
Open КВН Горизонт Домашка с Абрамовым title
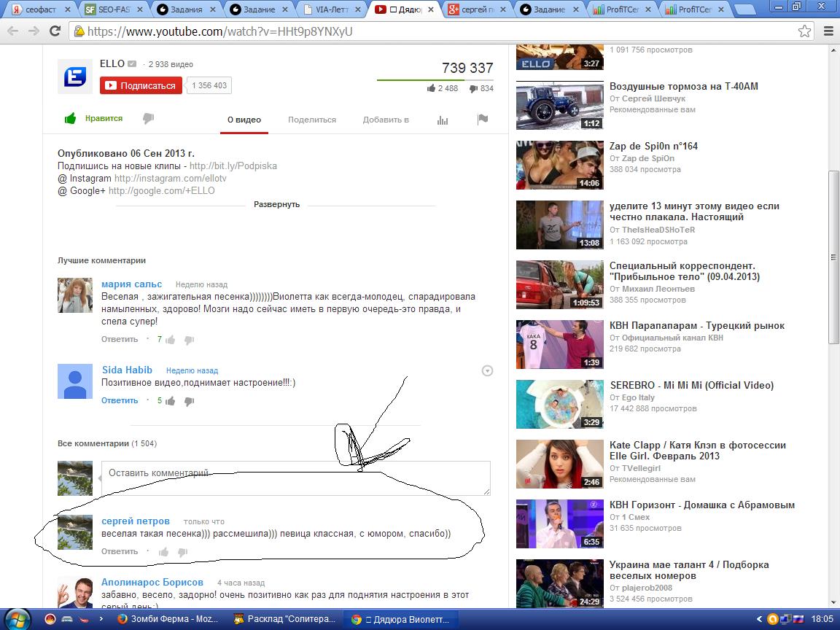point(702,505)
